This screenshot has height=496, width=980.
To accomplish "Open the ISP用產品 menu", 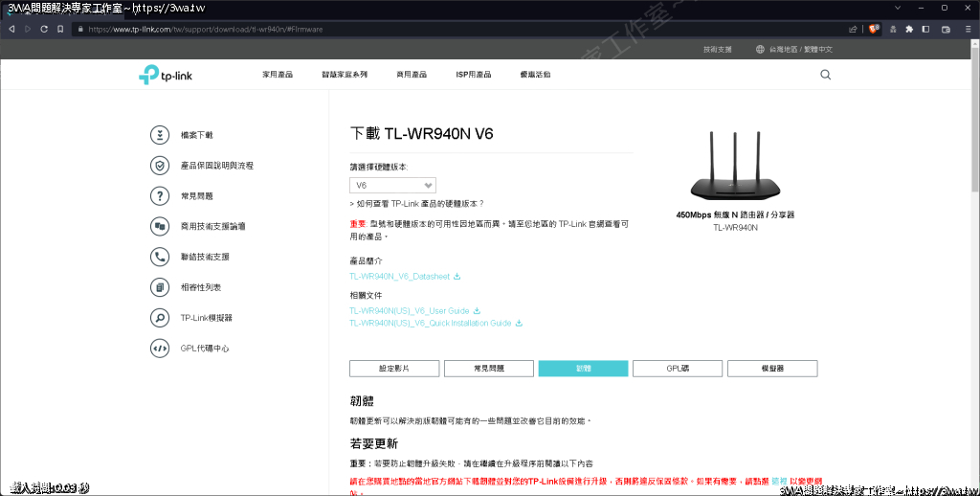I will pyautogui.click(x=473, y=75).
